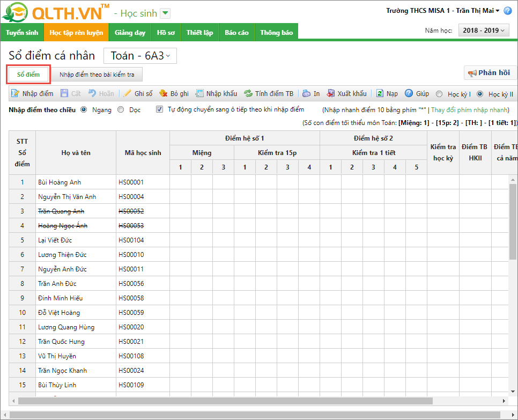Toggle auto-move to next cell checkbox

pyautogui.click(x=159, y=109)
